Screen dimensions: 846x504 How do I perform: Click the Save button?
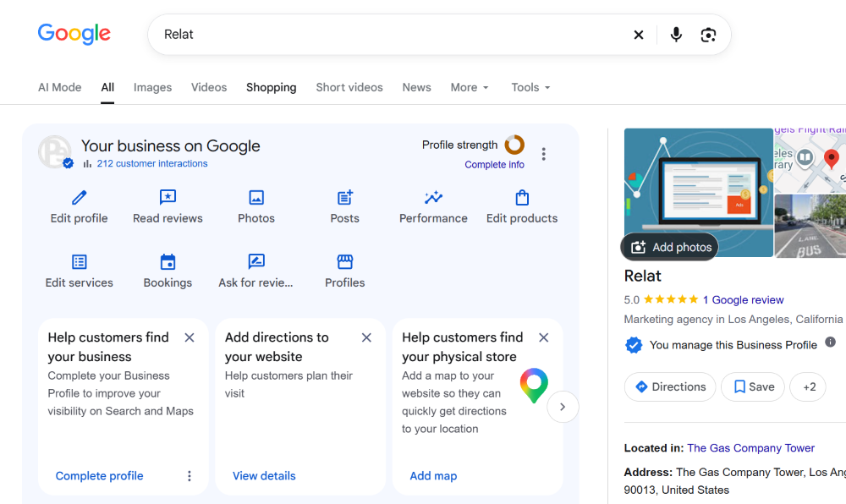[753, 386]
